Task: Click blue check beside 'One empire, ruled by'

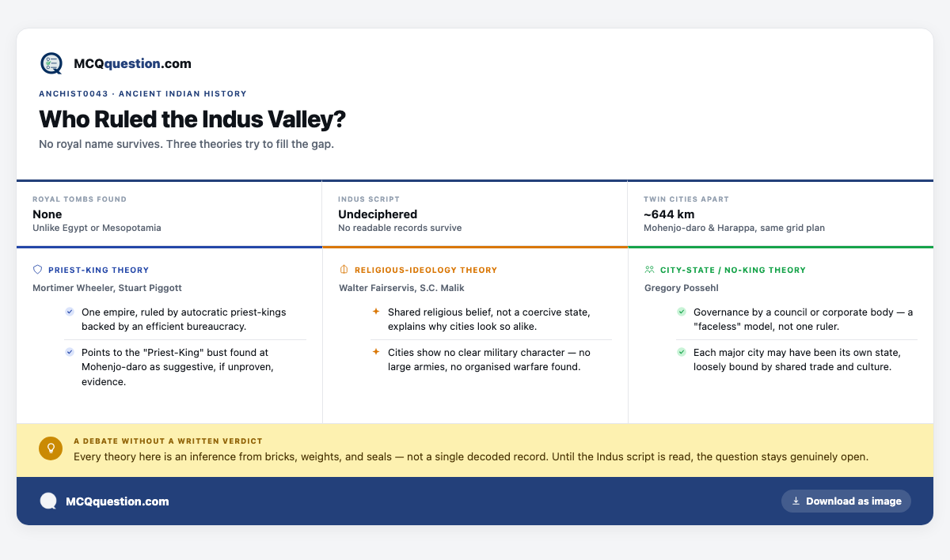Action: coord(70,312)
